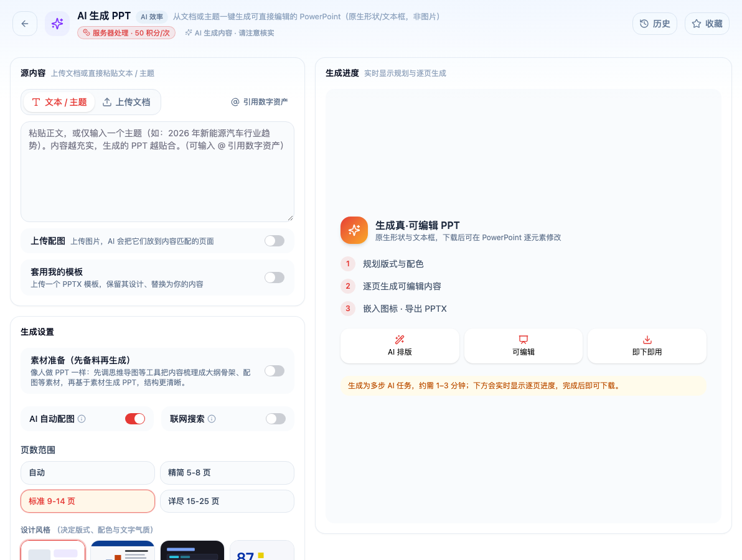This screenshot has height=560, width=742.
Task: Turn off AI 自动配图 switch
Action: click(135, 419)
